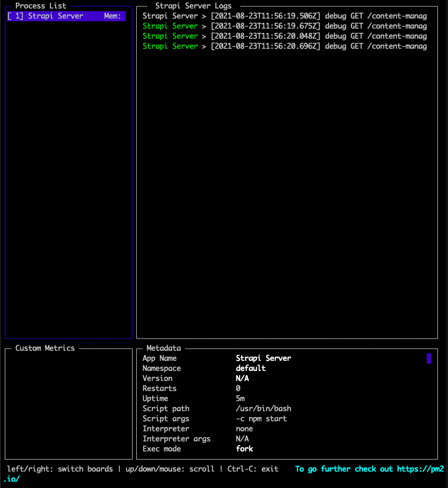Viewport: 448px width, 488px height.
Task: Click the Uptime metadata label
Action: coord(155,398)
